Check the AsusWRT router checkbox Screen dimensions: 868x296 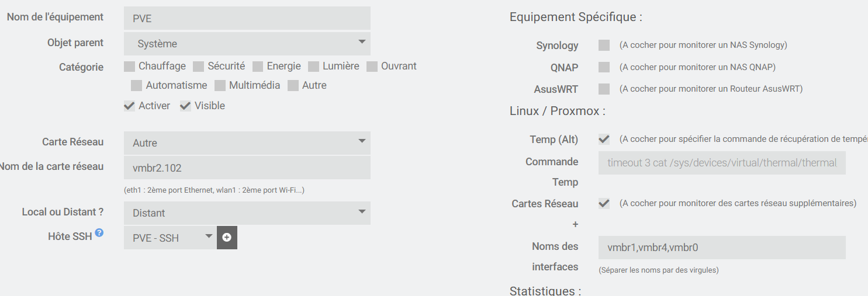[604, 89]
